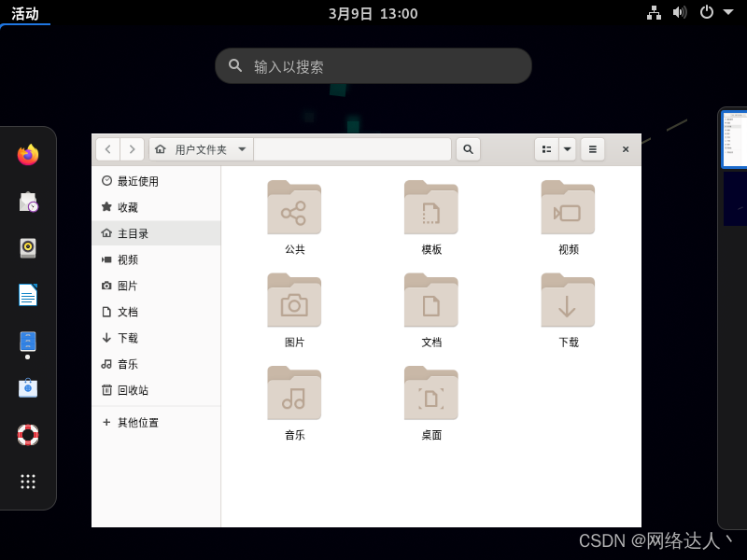Open 下载 in the sidebar
The height and width of the screenshot is (560, 747).
coord(156,338)
